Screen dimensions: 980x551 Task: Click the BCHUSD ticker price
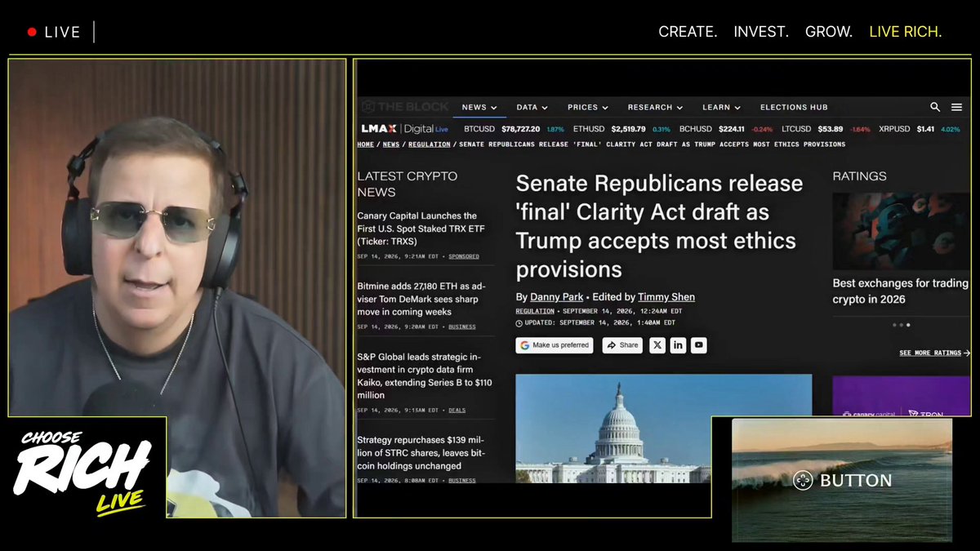point(732,129)
